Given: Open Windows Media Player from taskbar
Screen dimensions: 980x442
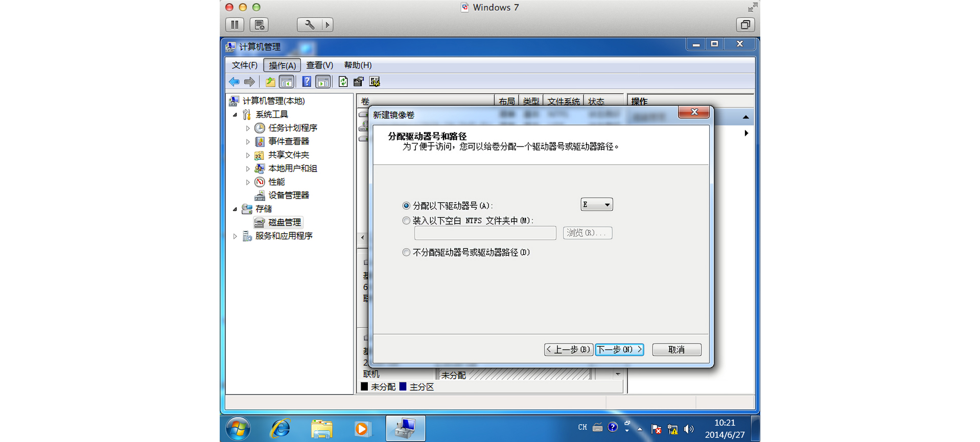Looking at the screenshot, I should click(x=362, y=429).
